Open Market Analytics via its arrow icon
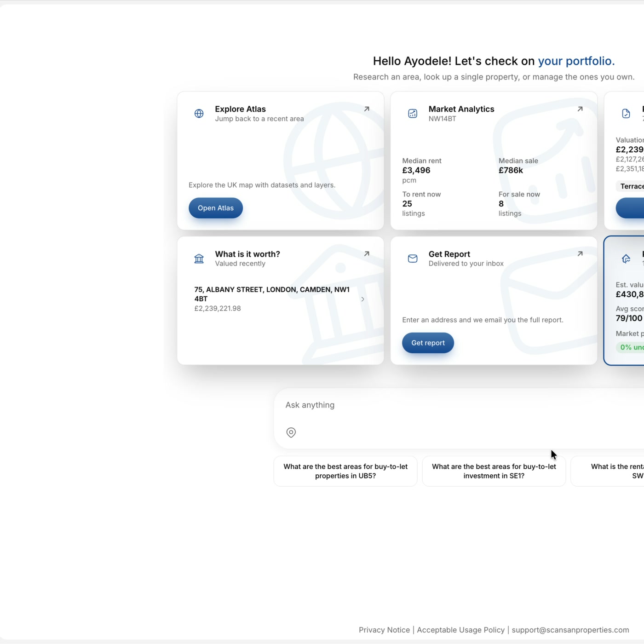The height and width of the screenshot is (644, 644). point(580,109)
